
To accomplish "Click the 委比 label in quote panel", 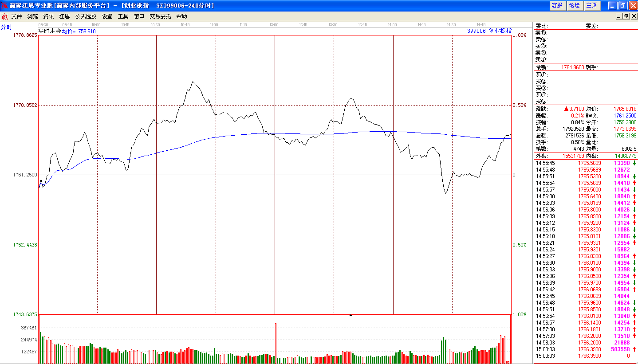I will (542, 26).
